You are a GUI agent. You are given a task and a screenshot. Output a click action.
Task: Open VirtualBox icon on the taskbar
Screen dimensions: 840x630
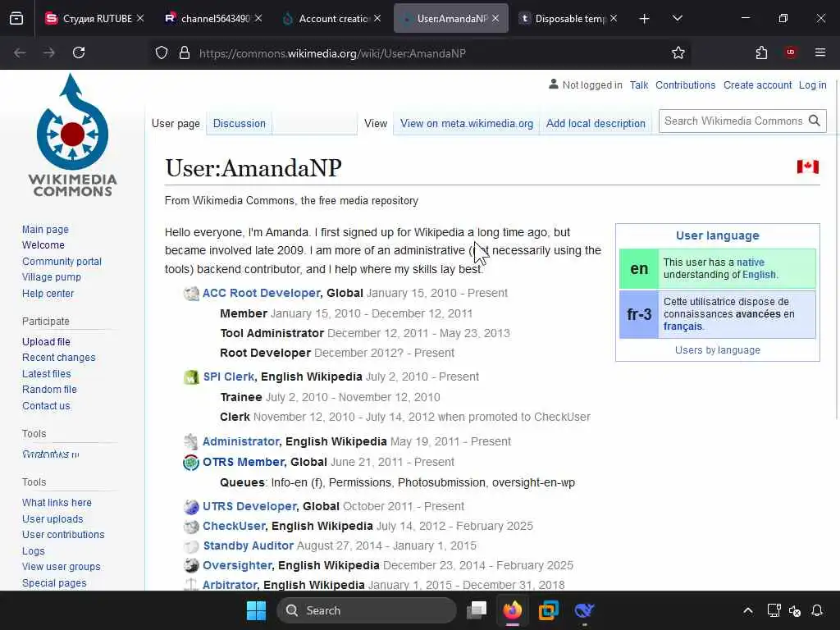click(x=548, y=610)
